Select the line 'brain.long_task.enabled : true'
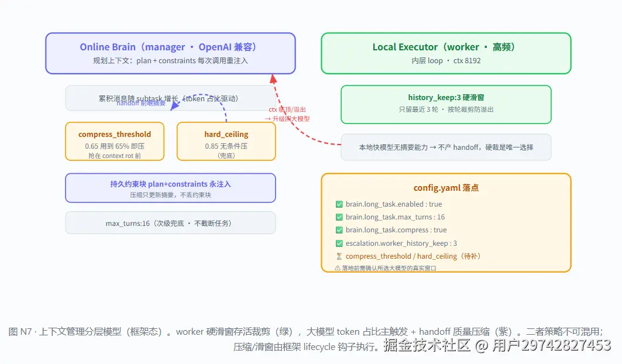Image resolution: width=622 pixels, height=364 pixels. click(x=394, y=204)
